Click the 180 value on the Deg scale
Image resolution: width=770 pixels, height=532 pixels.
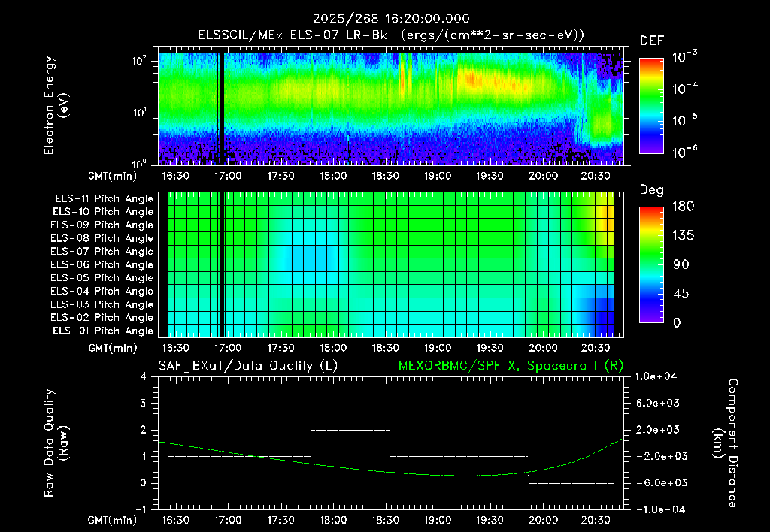(683, 206)
